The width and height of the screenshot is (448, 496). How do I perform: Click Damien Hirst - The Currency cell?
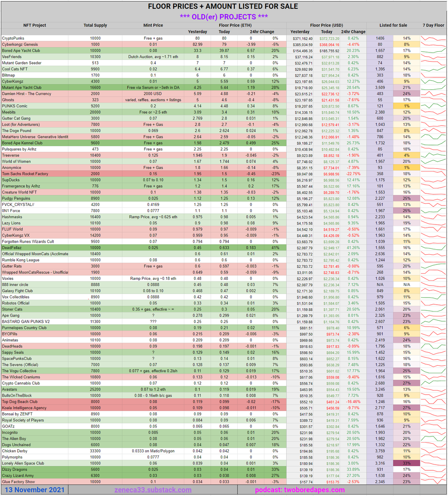point(26,93)
